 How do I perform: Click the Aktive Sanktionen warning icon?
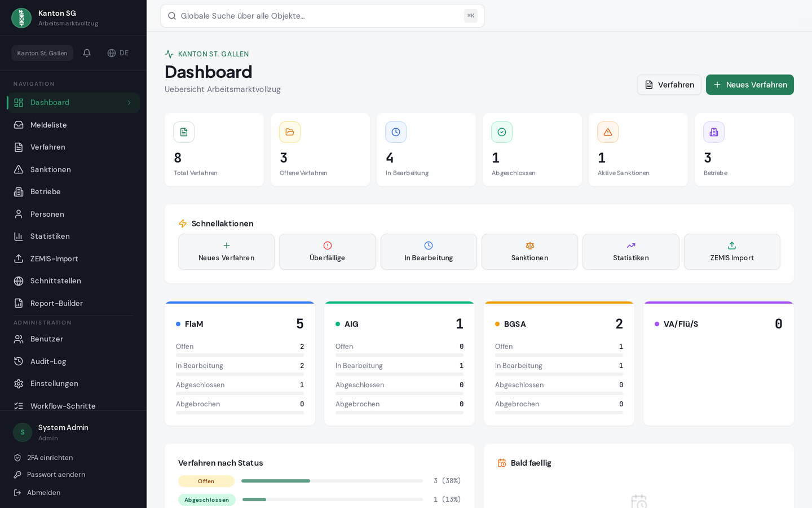[x=608, y=132]
